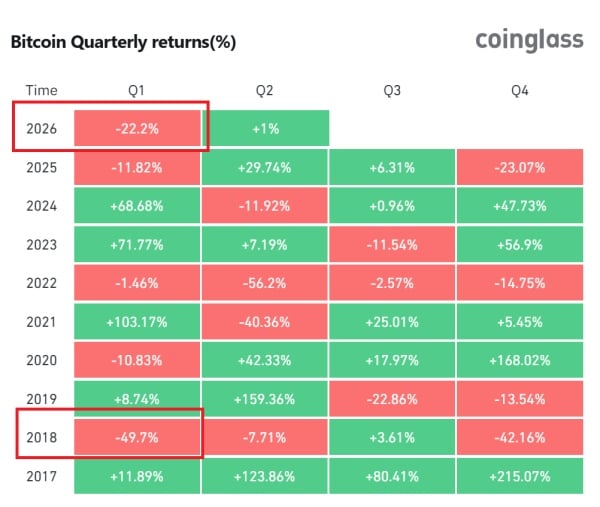Viewport: 600px width, 507px height.
Task: Click the 2020 Q4 cell showing +168.02%
Action: point(519,359)
